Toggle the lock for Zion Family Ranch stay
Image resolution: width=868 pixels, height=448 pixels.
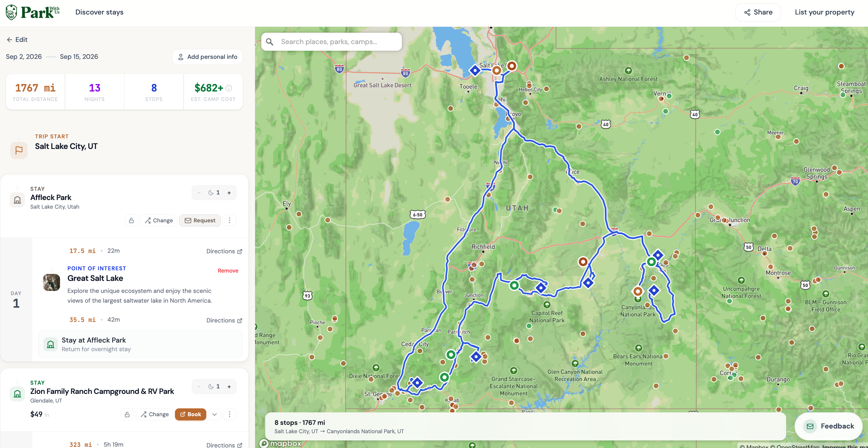click(x=127, y=414)
